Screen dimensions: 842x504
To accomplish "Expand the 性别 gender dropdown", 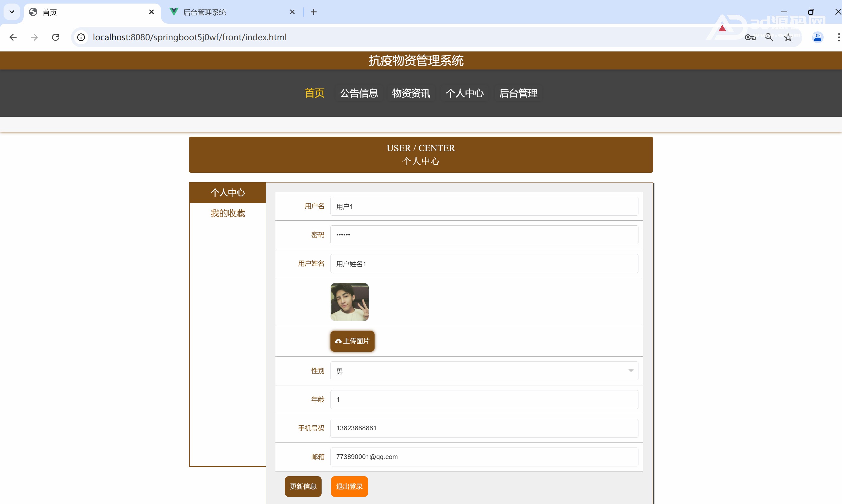I will point(484,371).
